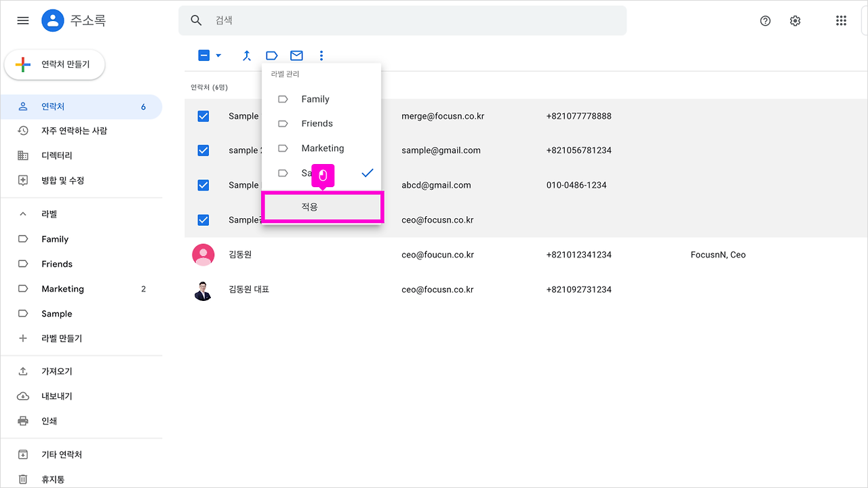Choose Friends in the label management menu

pyautogui.click(x=321, y=123)
